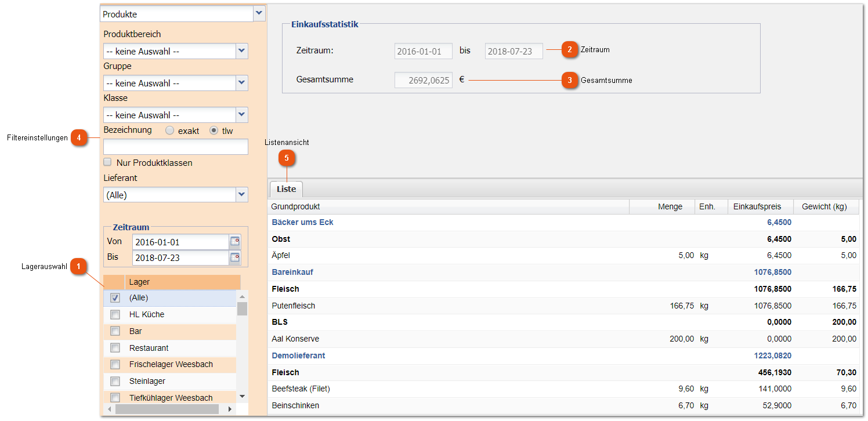Select the Obst group row
Screen dimensions: 868x421
(x=563, y=239)
